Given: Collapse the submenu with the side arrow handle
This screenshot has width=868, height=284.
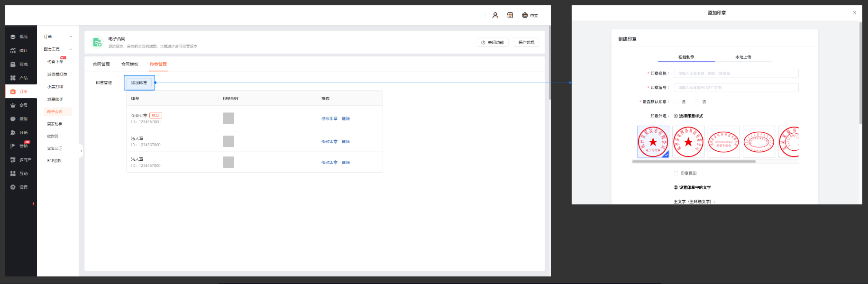Looking at the screenshot, I should click(x=81, y=151).
